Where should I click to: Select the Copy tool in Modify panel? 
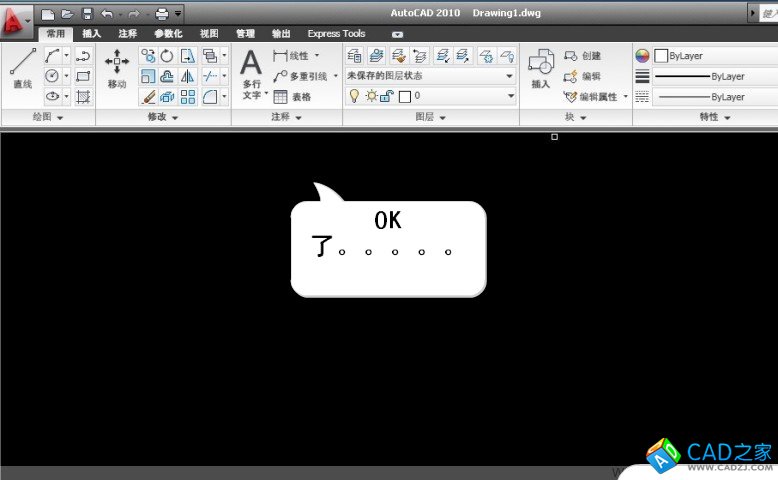coord(147,56)
